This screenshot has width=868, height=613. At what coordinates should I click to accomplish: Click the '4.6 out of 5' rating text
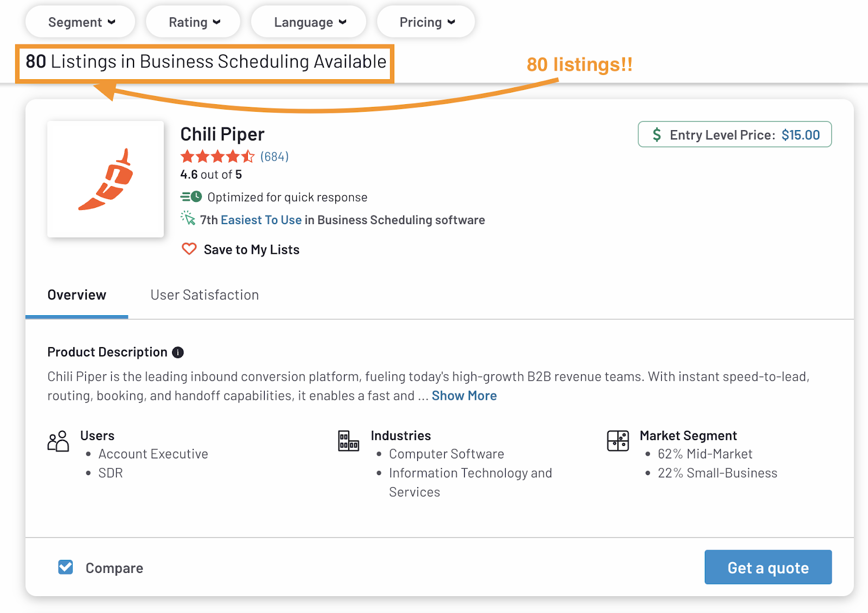(x=211, y=175)
